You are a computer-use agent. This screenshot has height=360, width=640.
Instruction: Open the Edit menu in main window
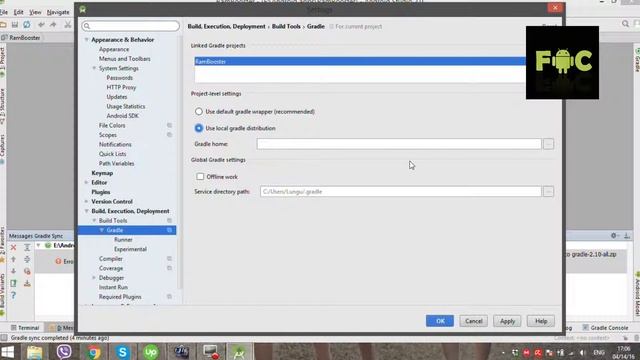[x=18, y=12]
